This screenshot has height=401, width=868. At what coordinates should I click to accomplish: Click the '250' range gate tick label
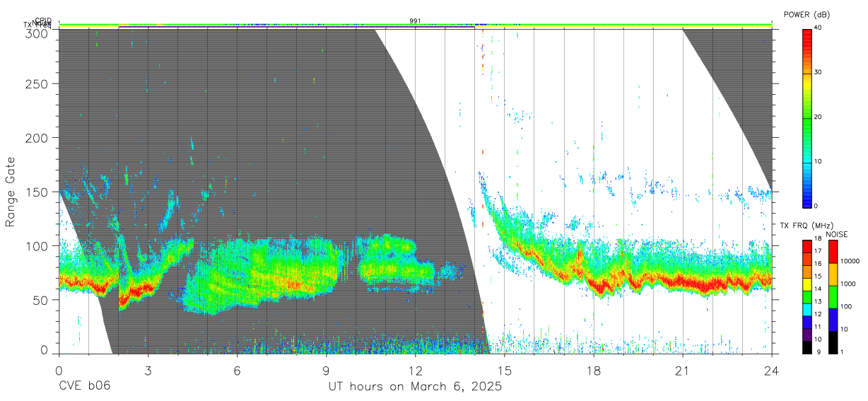click(x=36, y=83)
